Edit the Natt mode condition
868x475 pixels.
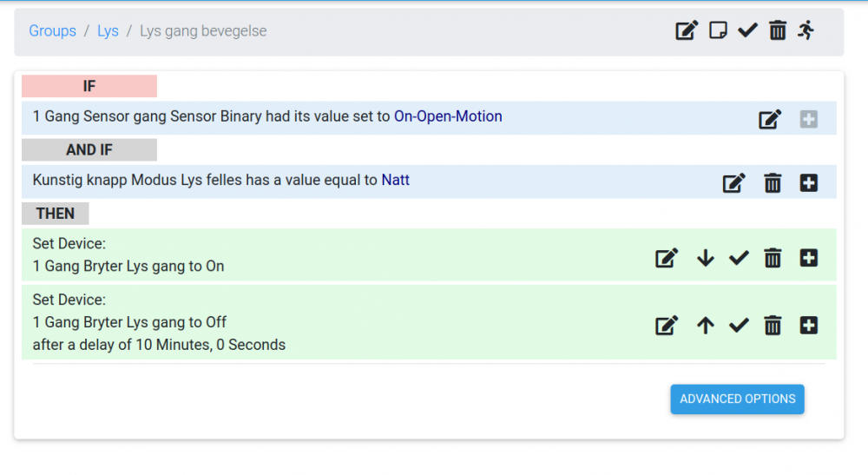click(734, 183)
